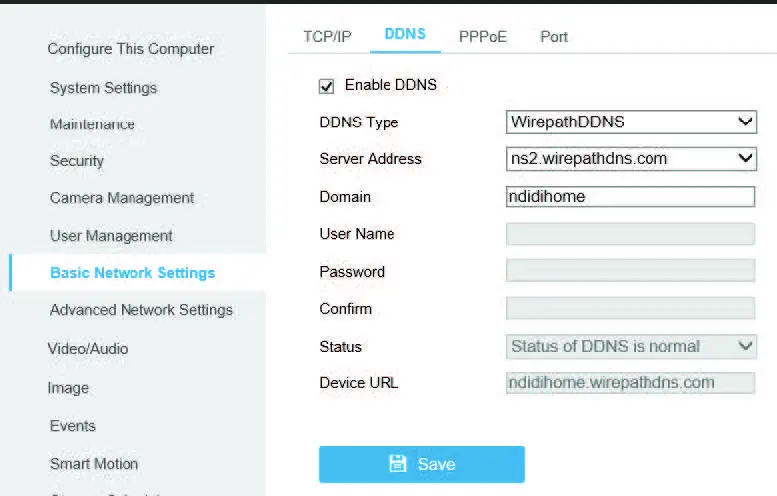Open Events section
This screenshot has height=496, width=777.
(x=72, y=426)
